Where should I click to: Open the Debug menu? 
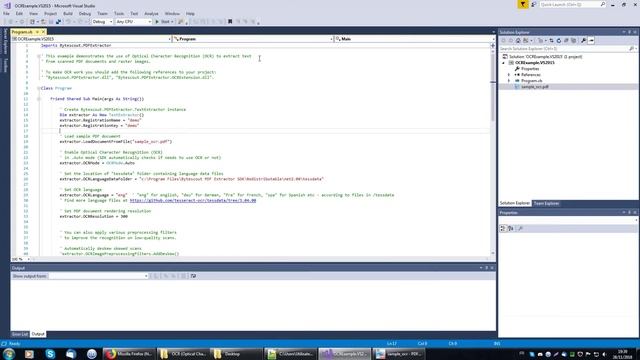[x=85, y=13]
